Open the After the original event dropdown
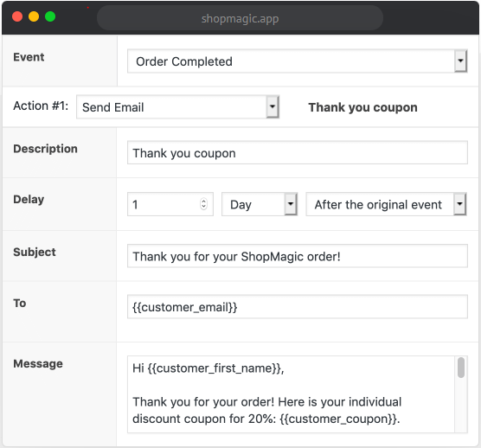 386,204
